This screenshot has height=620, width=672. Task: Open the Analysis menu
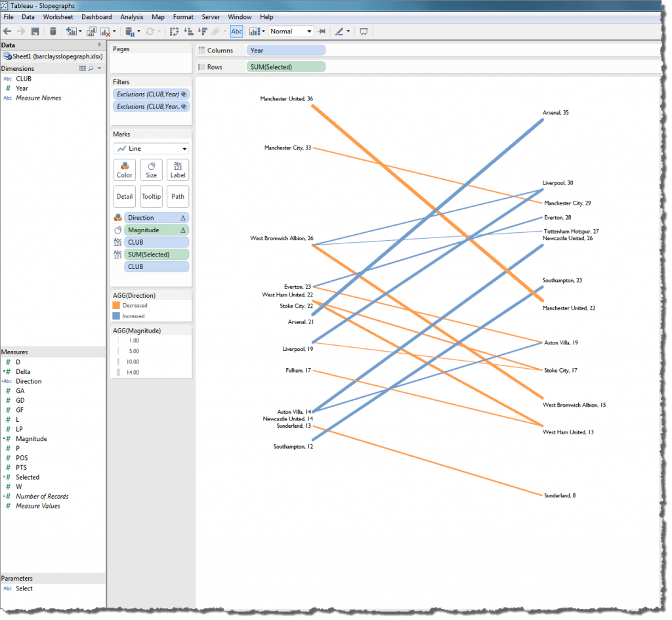[x=132, y=16]
